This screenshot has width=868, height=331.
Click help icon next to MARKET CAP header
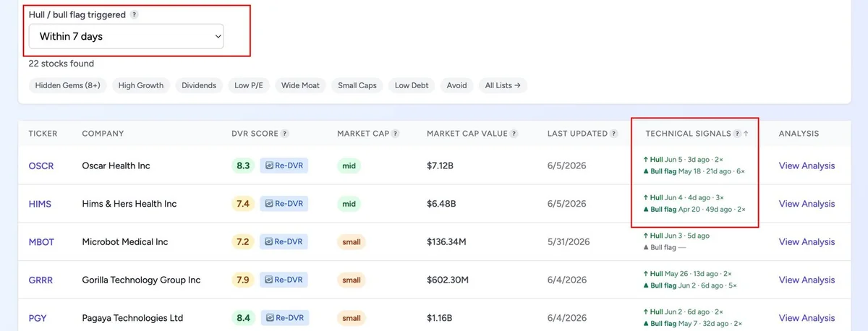click(396, 134)
